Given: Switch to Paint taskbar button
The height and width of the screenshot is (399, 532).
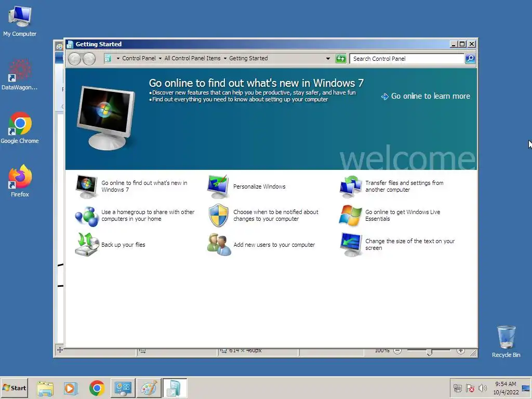Looking at the screenshot, I should click(149, 388).
